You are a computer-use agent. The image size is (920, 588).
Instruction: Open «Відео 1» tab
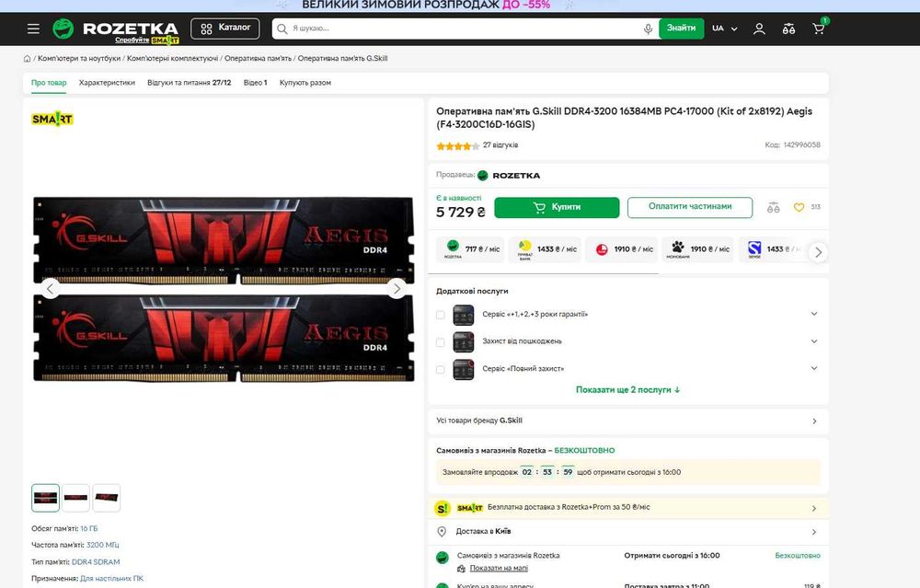[255, 83]
